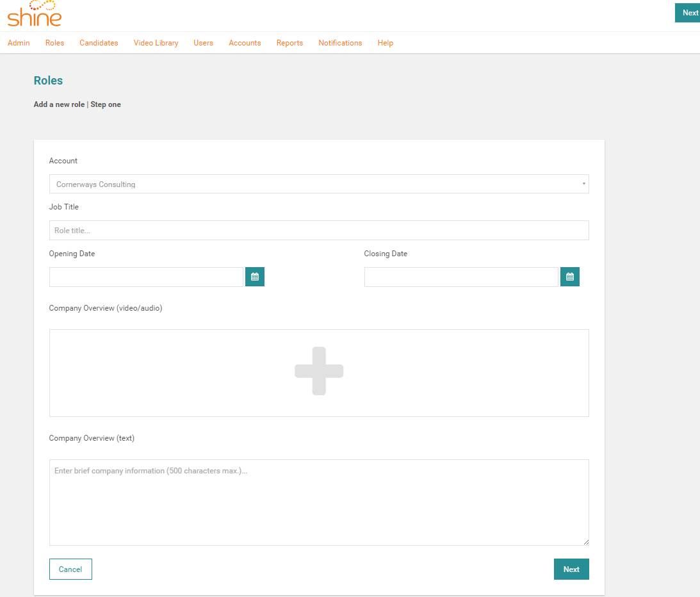This screenshot has height=597, width=700.
Task: Click the plus icon to add overview media
Action: [x=319, y=372]
